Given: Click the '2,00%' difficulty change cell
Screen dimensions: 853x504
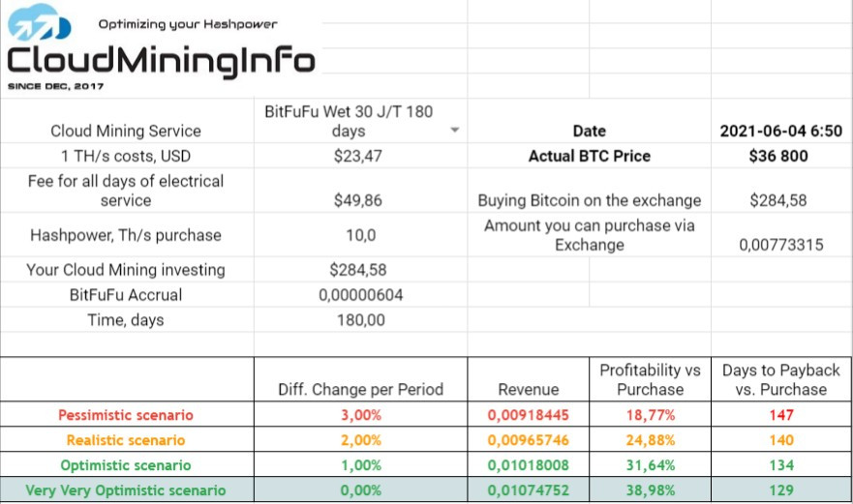Looking at the screenshot, I should [x=360, y=440].
